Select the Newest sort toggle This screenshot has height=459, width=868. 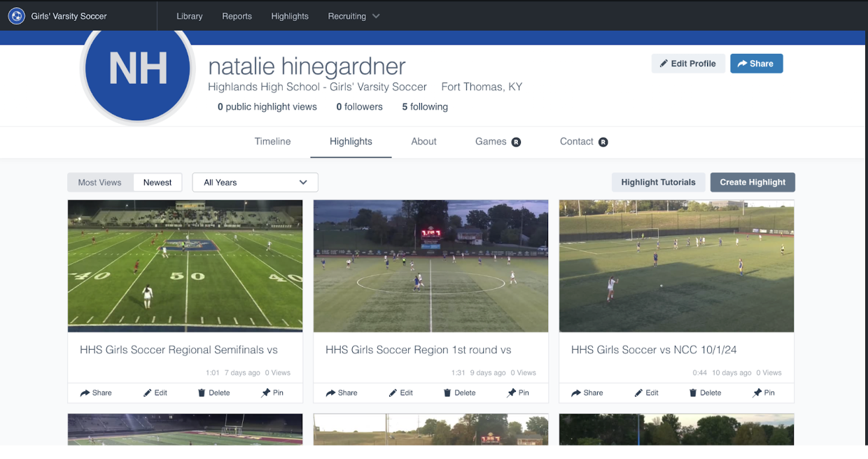(157, 183)
